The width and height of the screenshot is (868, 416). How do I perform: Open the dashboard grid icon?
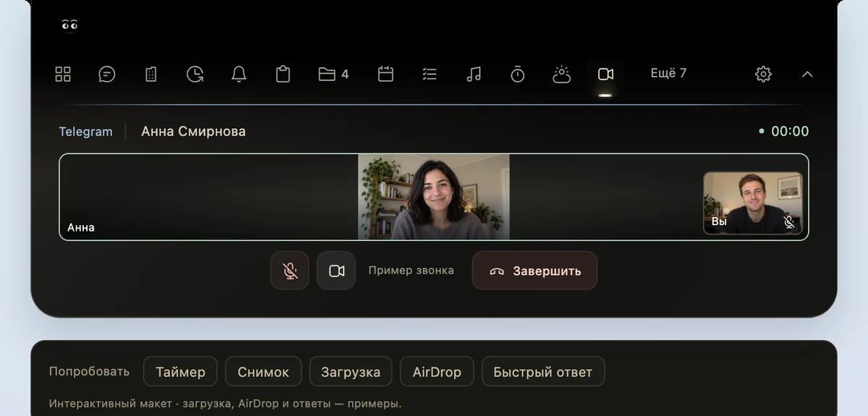pos(63,74)
